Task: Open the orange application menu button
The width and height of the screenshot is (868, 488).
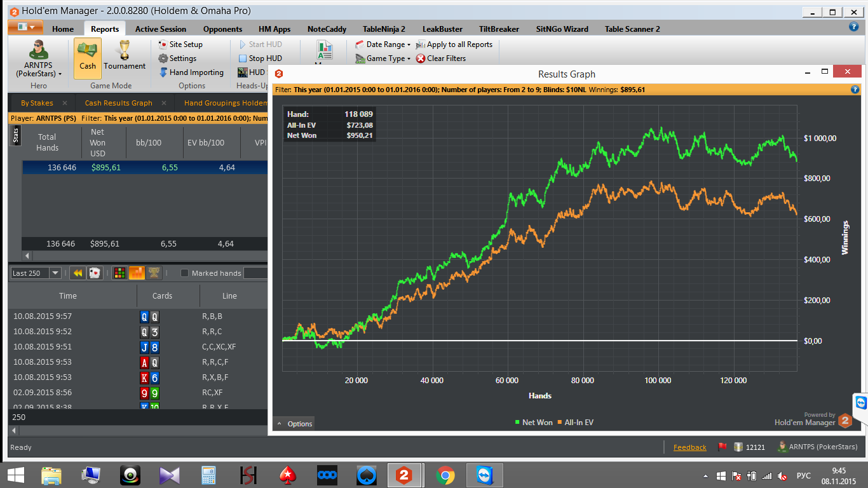Action: click(25, 27)
